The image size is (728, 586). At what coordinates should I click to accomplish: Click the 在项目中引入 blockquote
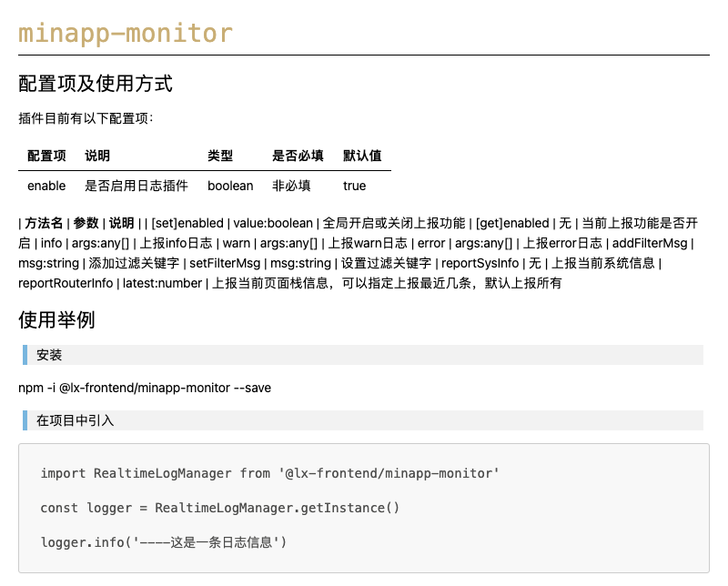pos(363,420)
